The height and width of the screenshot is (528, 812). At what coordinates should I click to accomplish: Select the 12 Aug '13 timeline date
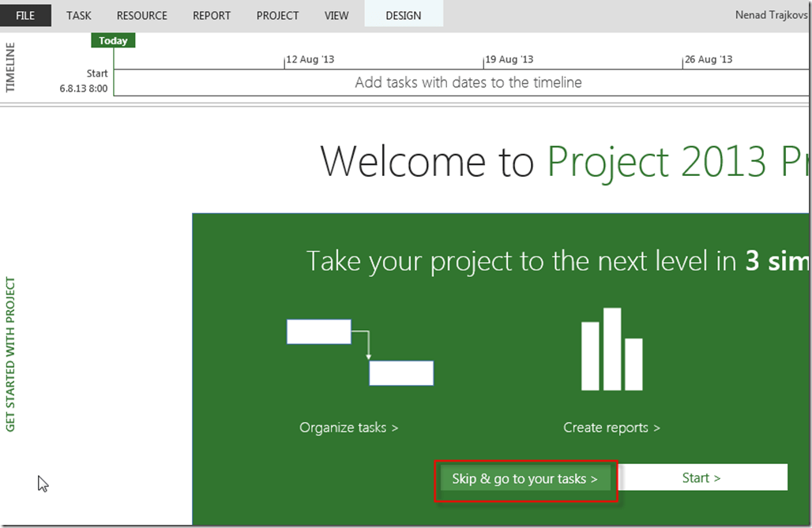coord(310,59)
